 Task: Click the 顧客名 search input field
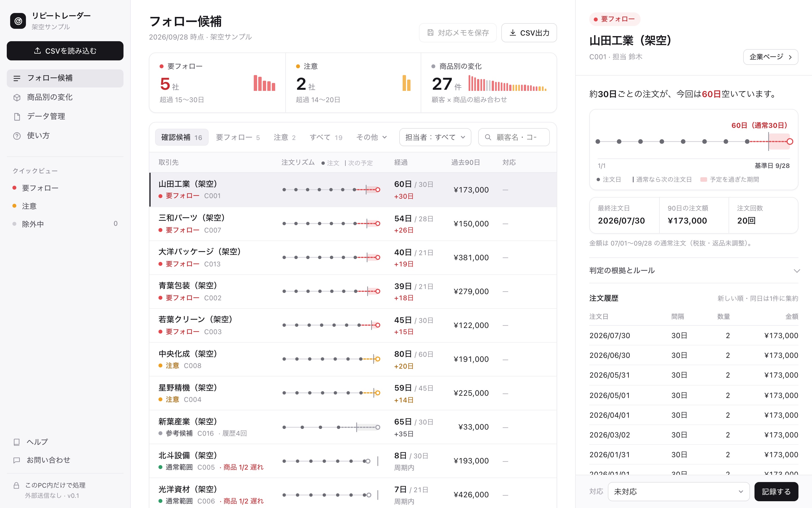click(x=514, y=137)
